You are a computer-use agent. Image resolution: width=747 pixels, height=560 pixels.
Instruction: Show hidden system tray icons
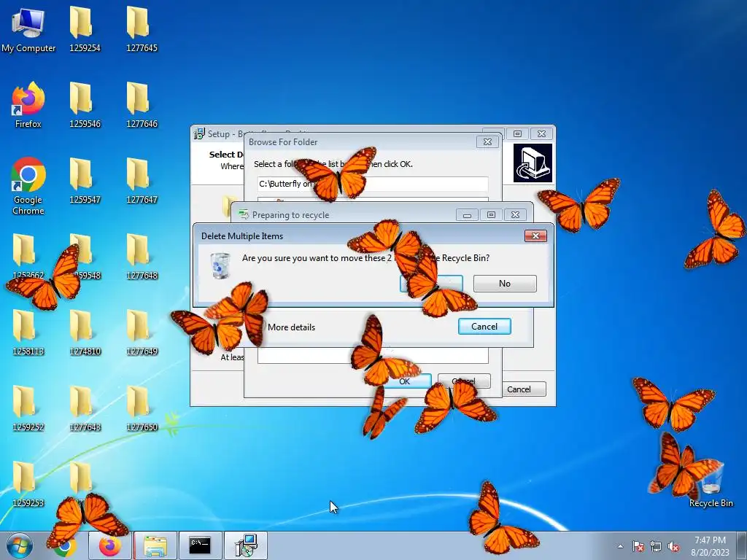coord(620,546)
